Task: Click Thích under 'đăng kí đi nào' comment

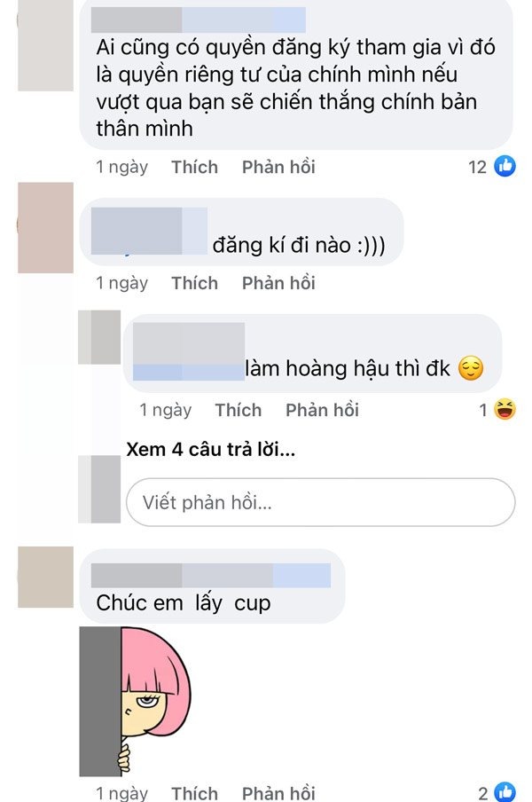Action: tap(195, 283)
